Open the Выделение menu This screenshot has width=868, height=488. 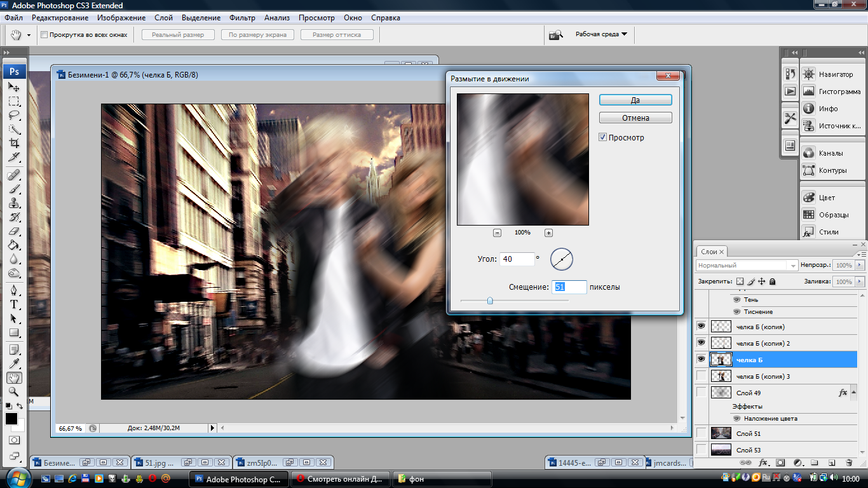[x=201, y=18]
